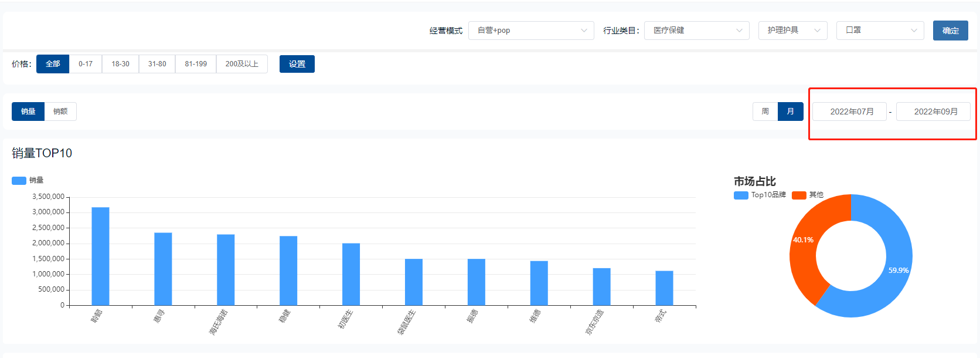Switch to the 销量 tab
Viewport: 980px width, 358px height.
point(28,112)
